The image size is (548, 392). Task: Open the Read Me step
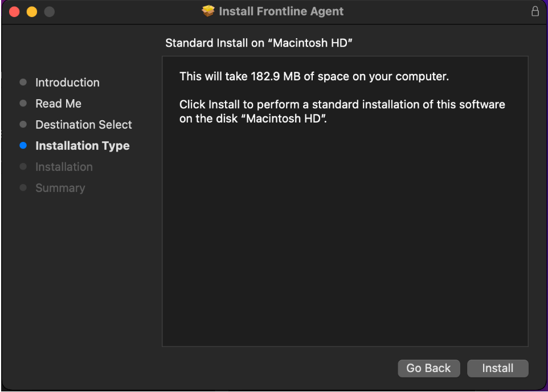coord(58,104)
